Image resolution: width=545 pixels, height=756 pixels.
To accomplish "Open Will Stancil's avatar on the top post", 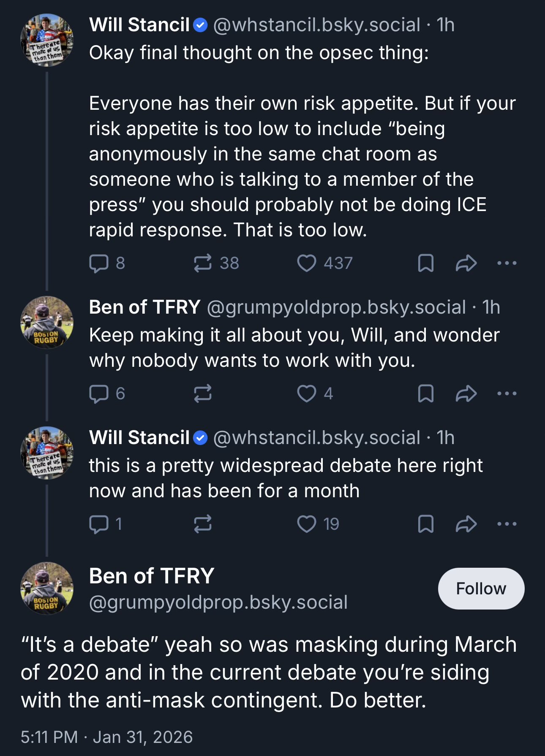I will 47,40.
